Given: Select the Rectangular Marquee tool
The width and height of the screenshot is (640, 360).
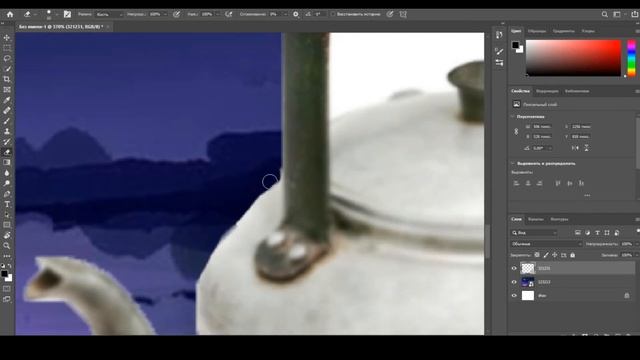Looking at the screenshot, I should [x=7, y=48].
